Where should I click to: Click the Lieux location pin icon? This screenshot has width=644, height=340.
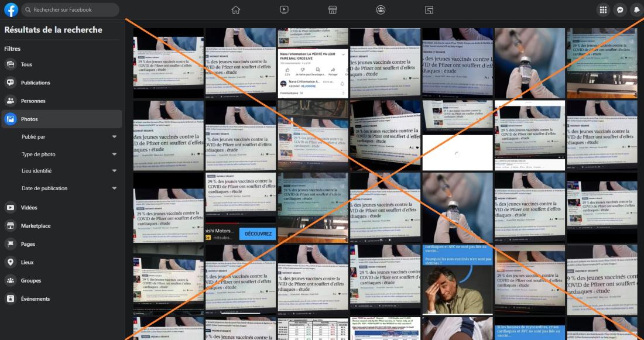pyautogui.click(x=11, y=262)
